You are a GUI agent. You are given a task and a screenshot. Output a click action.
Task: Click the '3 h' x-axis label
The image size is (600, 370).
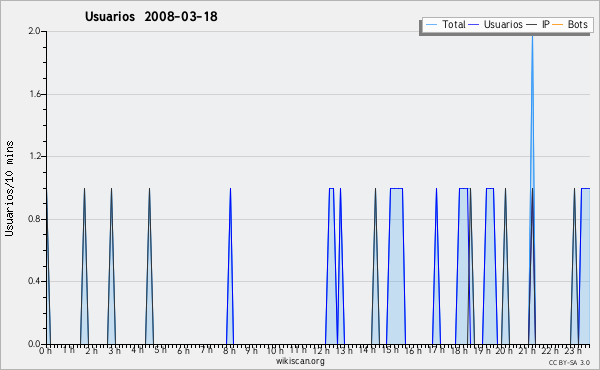point(114,351)
